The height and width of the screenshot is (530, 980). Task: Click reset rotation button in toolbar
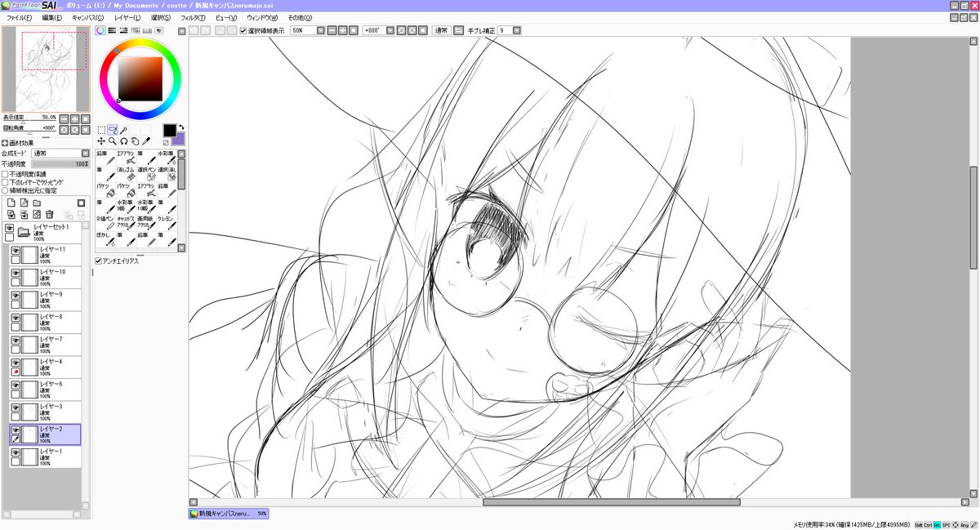click(423, 30)
